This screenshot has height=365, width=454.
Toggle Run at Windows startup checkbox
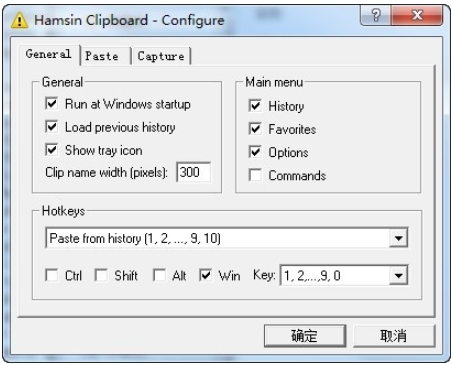pyautogui.click(x=52, y=104)
